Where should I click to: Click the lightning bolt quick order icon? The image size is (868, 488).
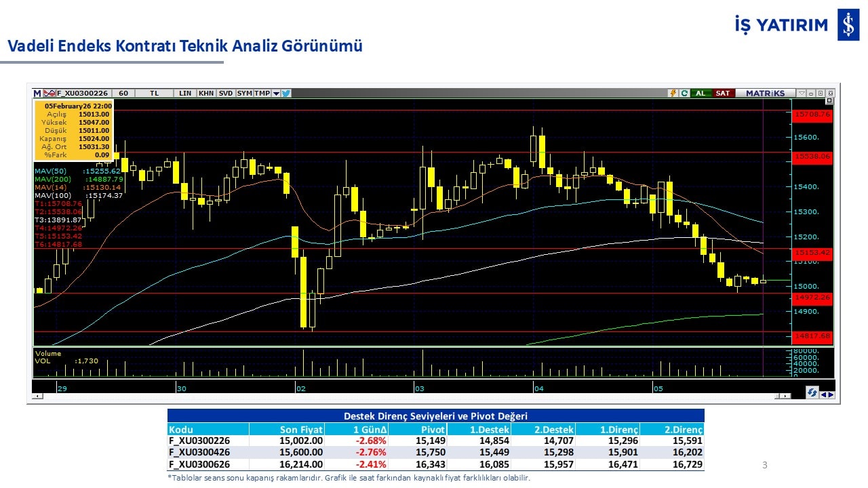(x=673, y=94)
